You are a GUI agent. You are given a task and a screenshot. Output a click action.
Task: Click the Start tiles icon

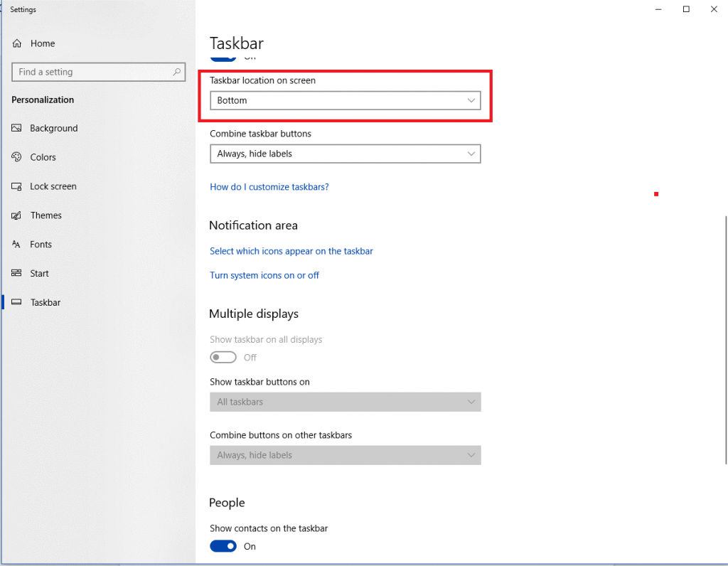17,273
